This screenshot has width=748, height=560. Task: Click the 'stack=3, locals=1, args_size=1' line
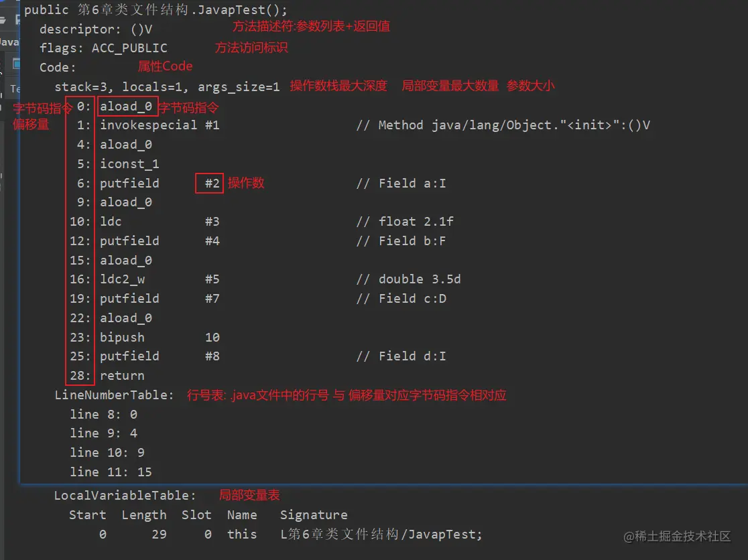167,86
